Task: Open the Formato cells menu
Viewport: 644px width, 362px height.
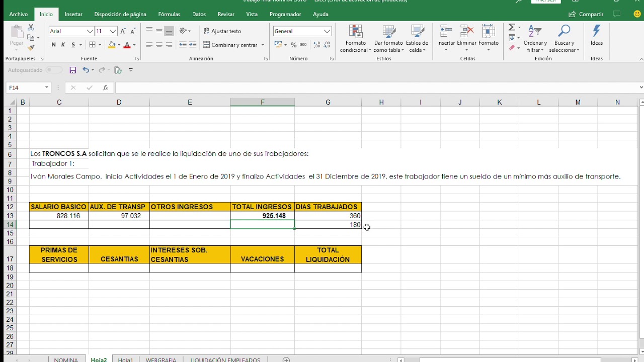Action: pyautogui.click(x=489, y=39)
